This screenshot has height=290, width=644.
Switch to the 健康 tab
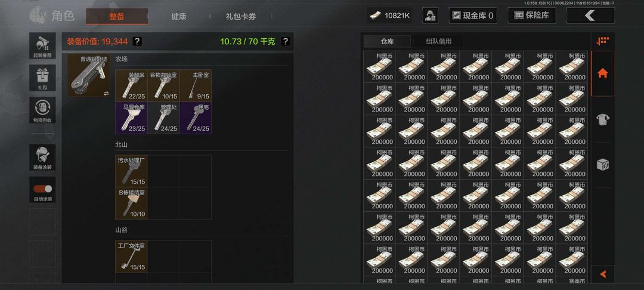[x=179, y=17]
